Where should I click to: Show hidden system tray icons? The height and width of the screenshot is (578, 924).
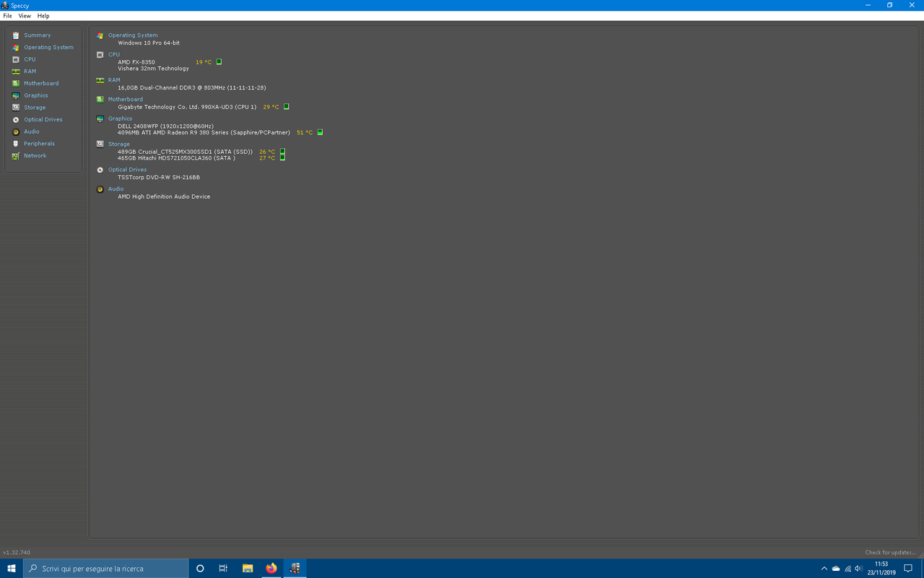[x=824, y=569]
